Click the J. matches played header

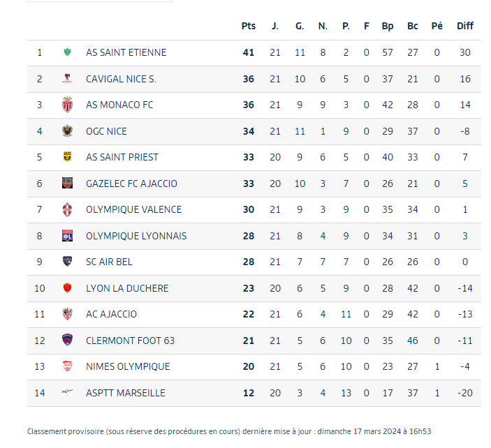coord(275,26)
